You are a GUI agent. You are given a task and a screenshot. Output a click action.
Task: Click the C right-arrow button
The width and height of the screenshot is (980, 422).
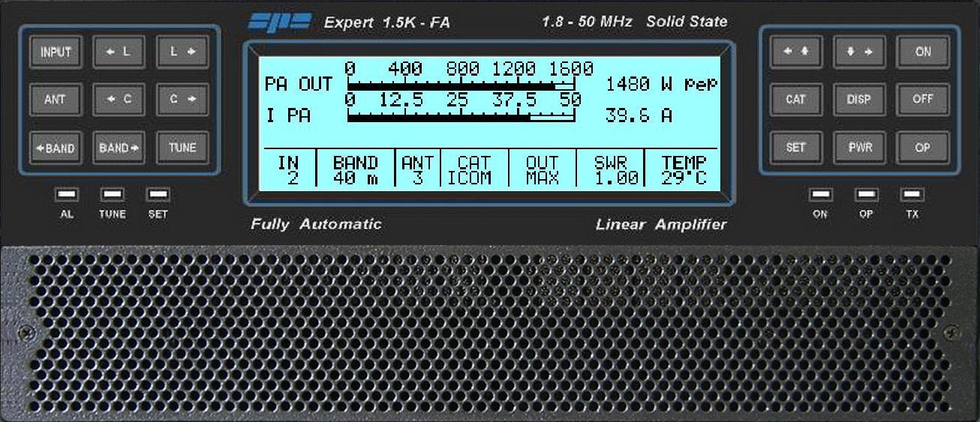[182, 100]
